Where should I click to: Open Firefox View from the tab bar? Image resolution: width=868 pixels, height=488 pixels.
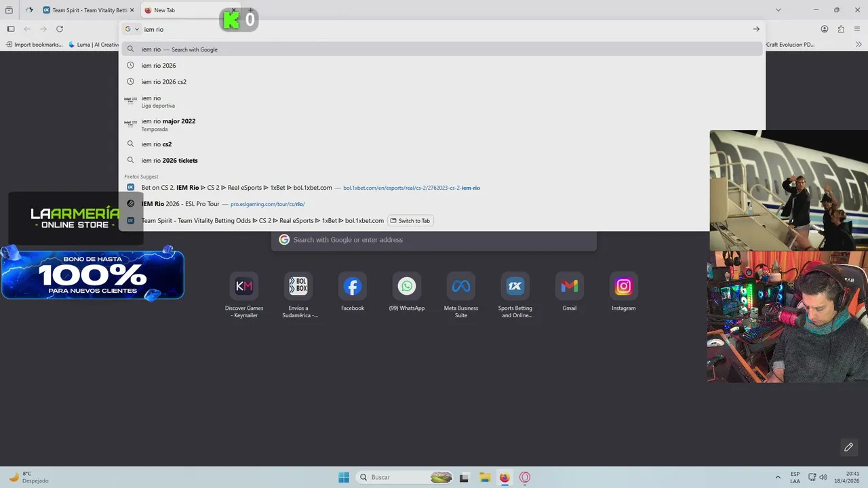click(9, 10)
